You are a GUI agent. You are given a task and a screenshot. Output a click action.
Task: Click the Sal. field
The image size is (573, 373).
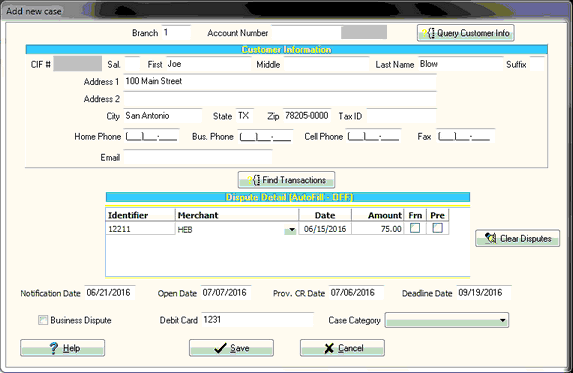(x=132, y=64)
